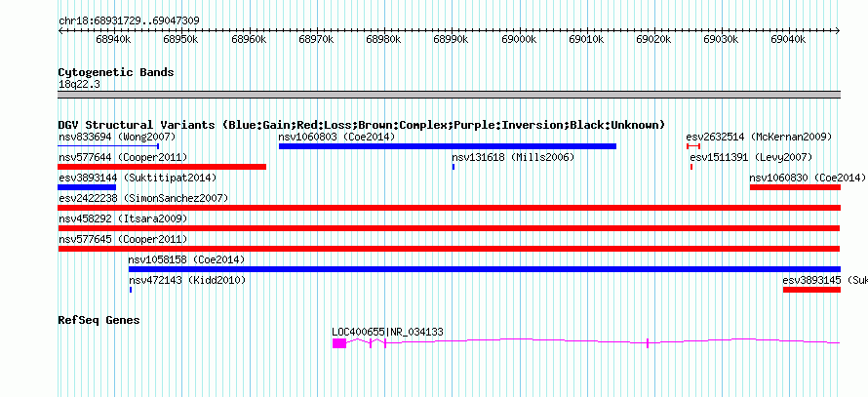Select the nsv577645 red loss bar
The height and width of the screenshot is (397, 868).
click(x=449, y=249)
